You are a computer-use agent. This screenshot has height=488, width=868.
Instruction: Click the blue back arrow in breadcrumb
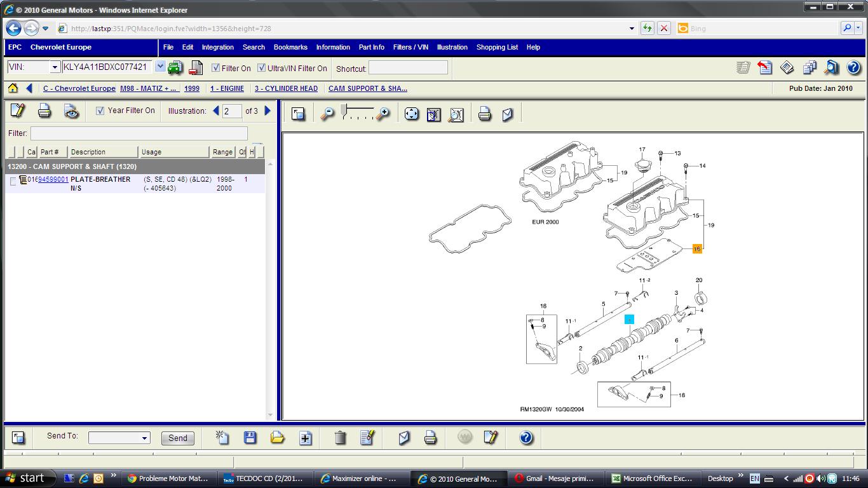coord(29,88)
